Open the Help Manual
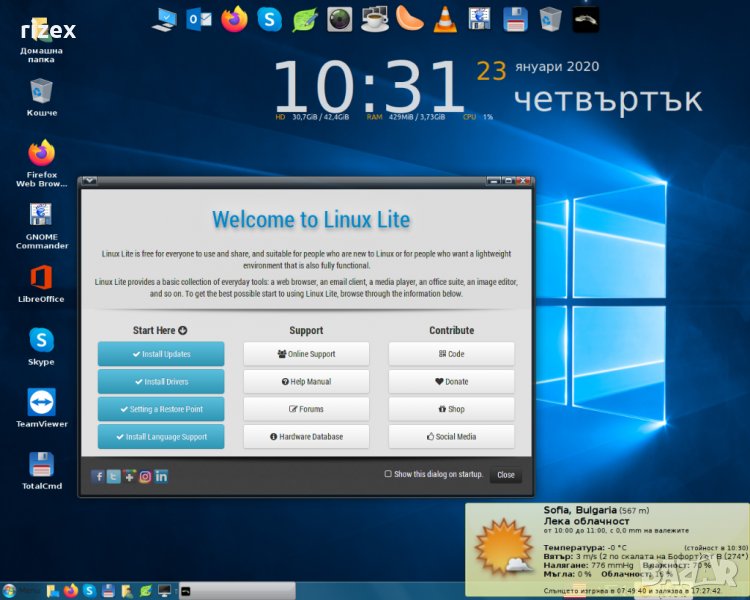Viewport: 750px width, 600px height. (306, 382)
